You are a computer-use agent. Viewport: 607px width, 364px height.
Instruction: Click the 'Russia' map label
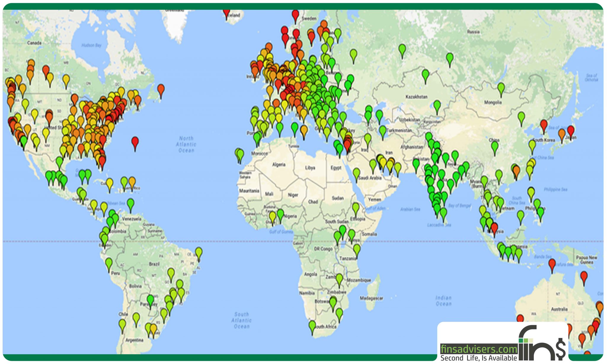pos(473,31)
